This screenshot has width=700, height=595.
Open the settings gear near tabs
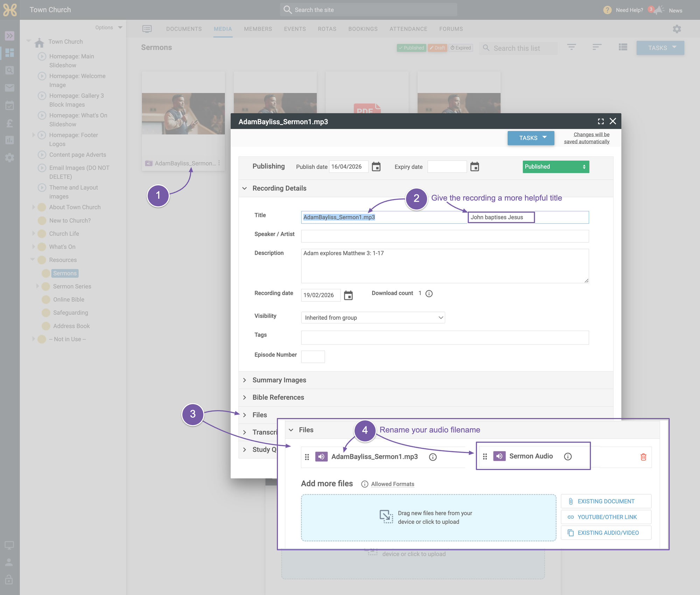[677, 29]
